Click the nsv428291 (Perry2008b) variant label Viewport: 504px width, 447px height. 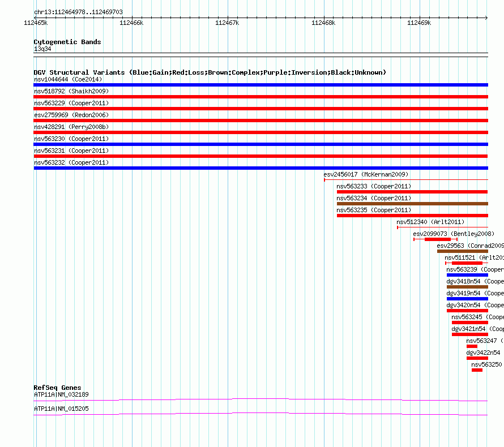tap(71, 127)
